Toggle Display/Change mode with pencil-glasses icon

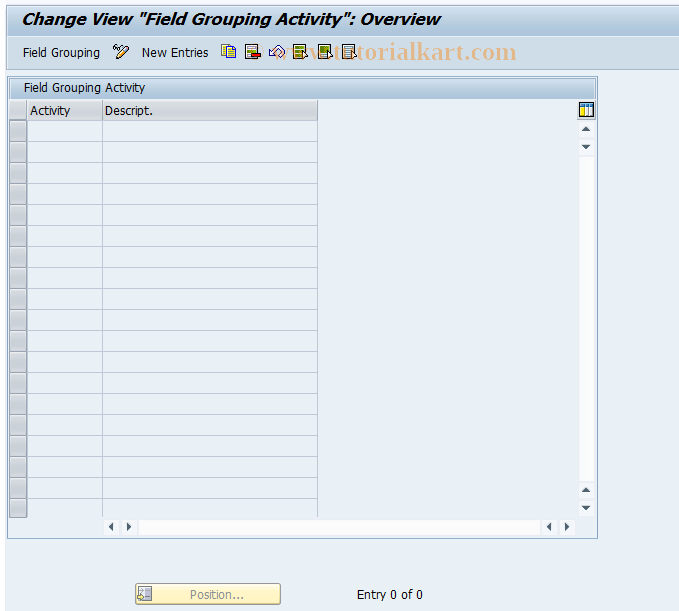coord(120,52)
